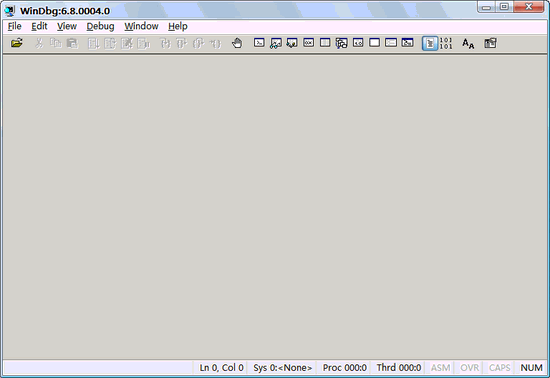Toggle breakpoint with the hand icon
This screenshot has width=550, height=378.
tap(237, 43)
